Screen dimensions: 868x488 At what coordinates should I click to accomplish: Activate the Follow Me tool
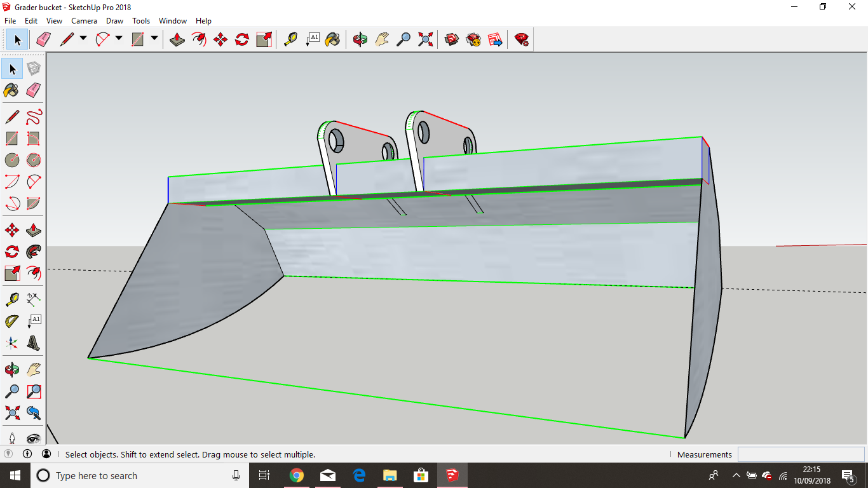coord(34,252)
